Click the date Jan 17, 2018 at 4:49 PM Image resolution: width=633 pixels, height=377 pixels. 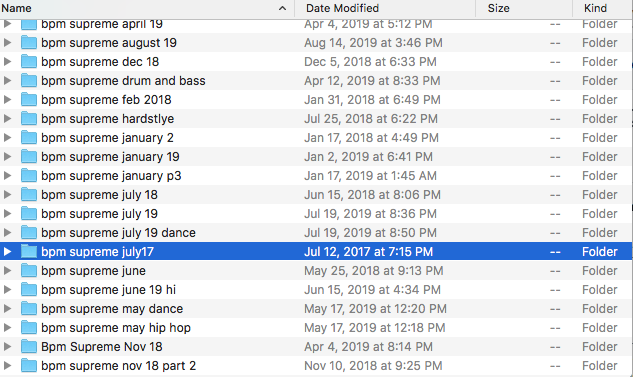tap(371, 138)
